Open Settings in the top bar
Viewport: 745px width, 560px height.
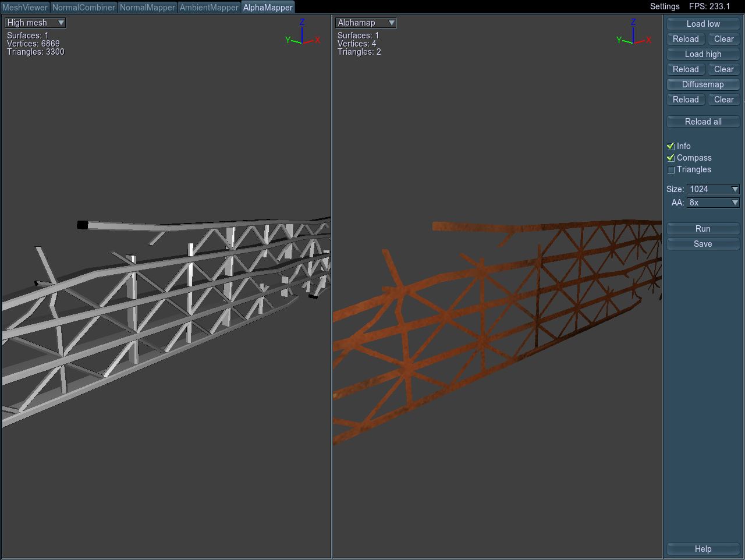tap(665, 6)
